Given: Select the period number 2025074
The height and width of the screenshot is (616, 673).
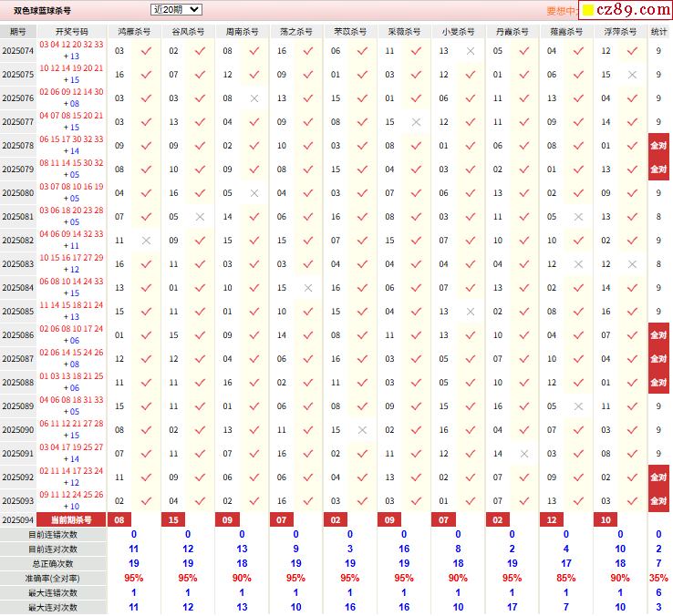Looking at the screenshot, I should coord(18,51).
